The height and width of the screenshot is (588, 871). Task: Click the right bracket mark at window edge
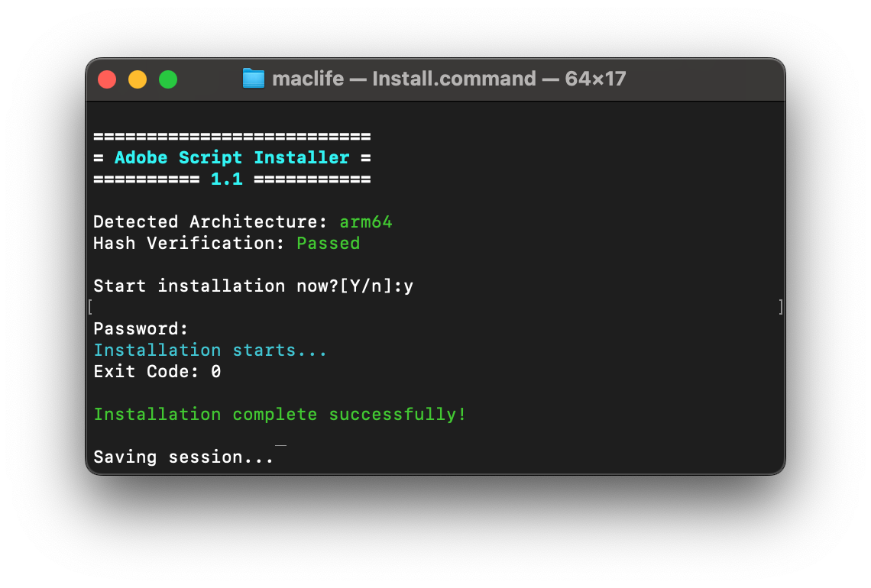pyautogui.click(x=780, y=307)
